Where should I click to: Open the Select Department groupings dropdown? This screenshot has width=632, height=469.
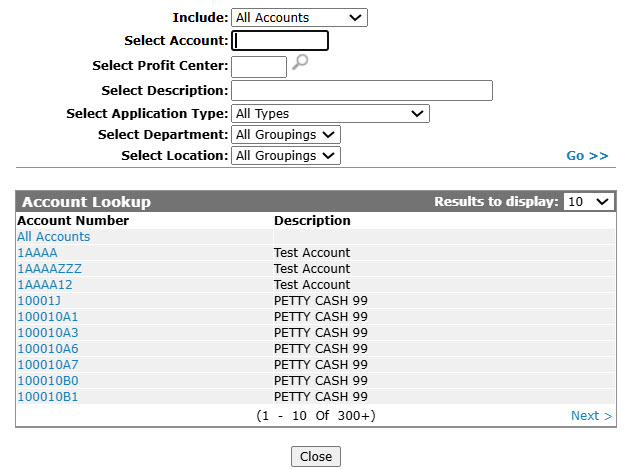[286, 135]
